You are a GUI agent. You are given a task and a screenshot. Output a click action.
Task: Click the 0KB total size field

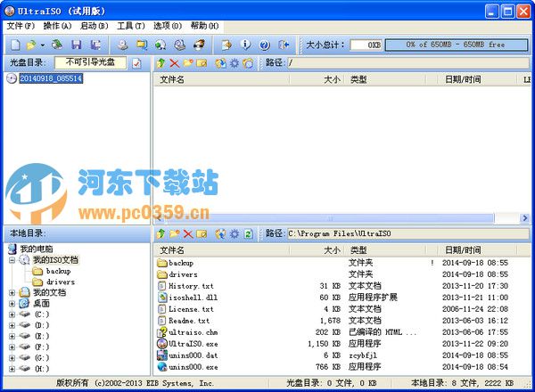click(366, 45)
